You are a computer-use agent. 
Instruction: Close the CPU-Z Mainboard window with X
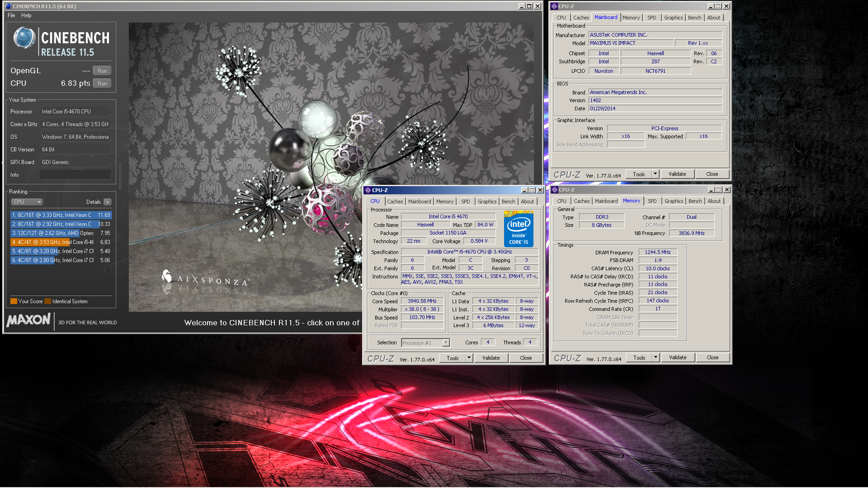(726, 6)
